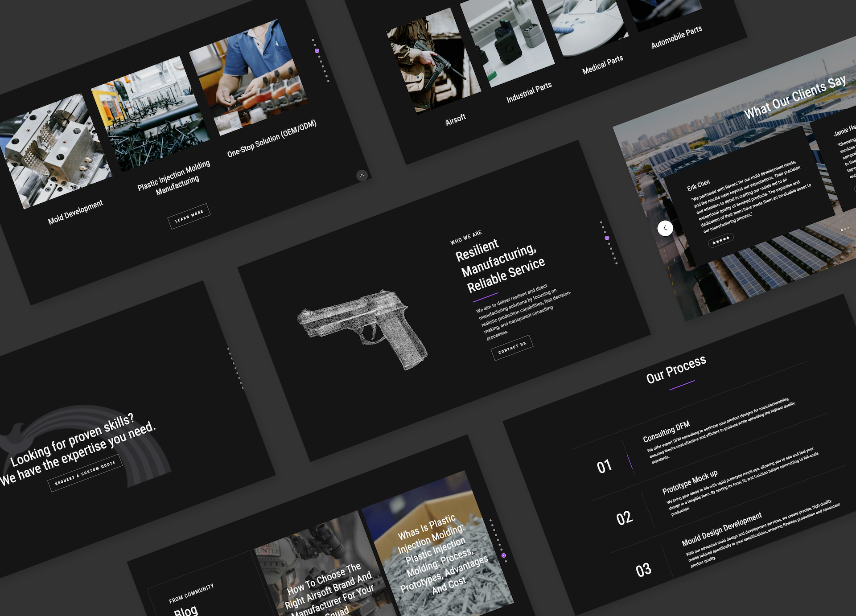Viewport: 856px width, 616px height.
Task: Click the purple dot in blog section
Action: 504,555
